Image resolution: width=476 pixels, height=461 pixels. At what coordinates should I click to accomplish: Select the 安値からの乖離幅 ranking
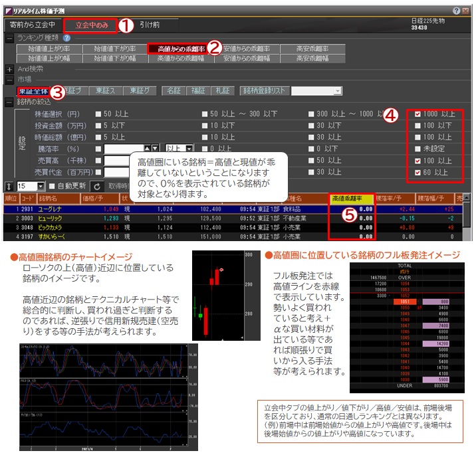(x=247, y=58)
